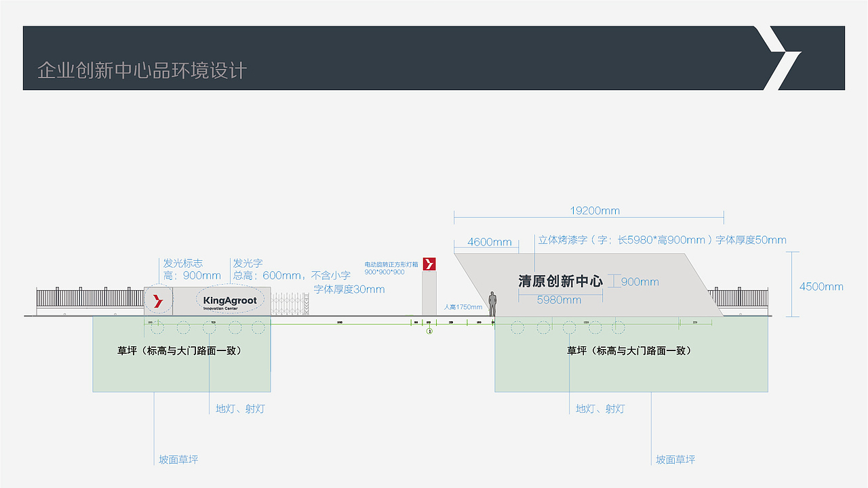Click the '总高：600mm，不含小字' annotation
The width and height of the screenshot is (868, 488).
tap(292, 276)
